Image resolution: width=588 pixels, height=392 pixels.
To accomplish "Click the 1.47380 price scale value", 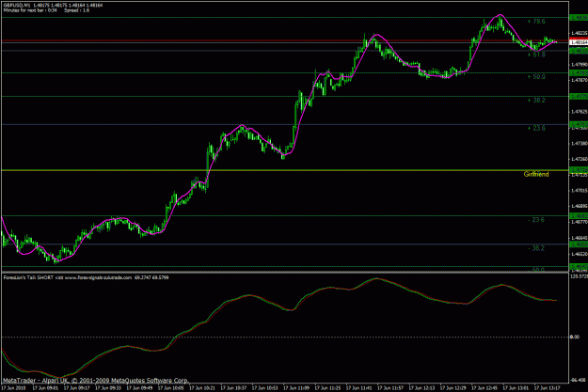I will click(580, 143).
